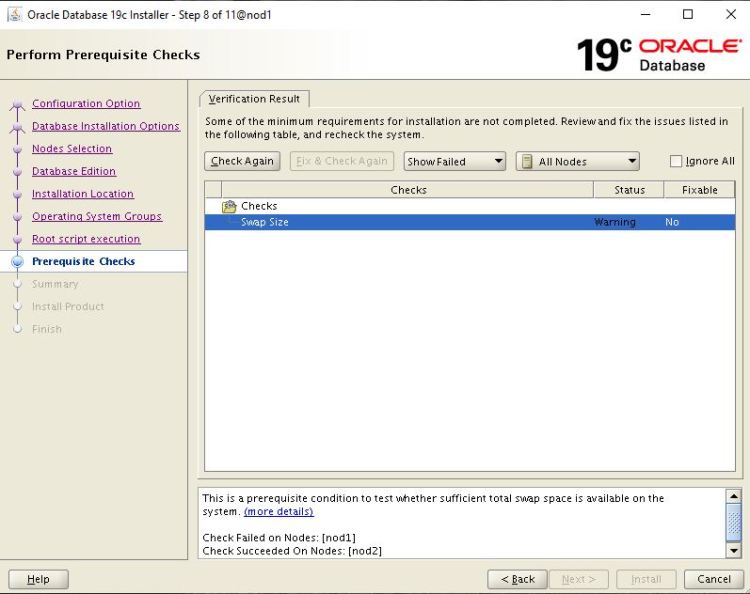
Task: Click the Java installer icon in title bar
Action: 14,15
